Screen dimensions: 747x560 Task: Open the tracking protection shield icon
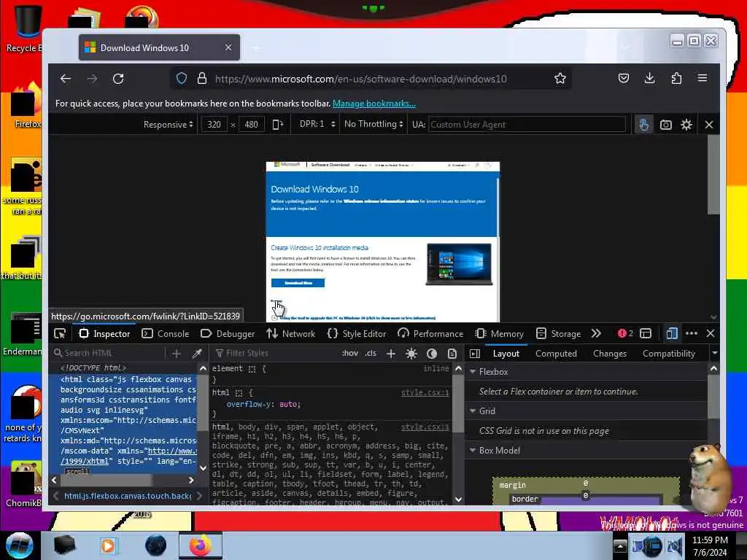click(x=182, y=79)
